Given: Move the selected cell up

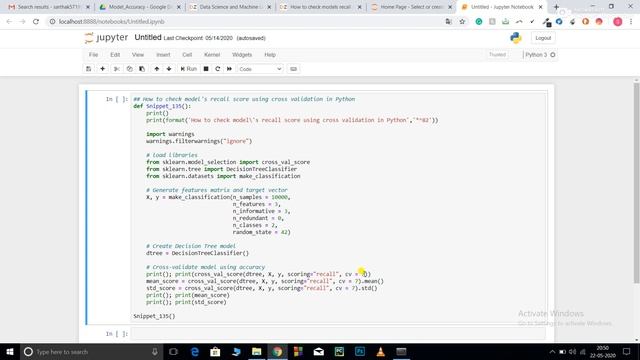Looking at the screenshot, I should (157, 69).
